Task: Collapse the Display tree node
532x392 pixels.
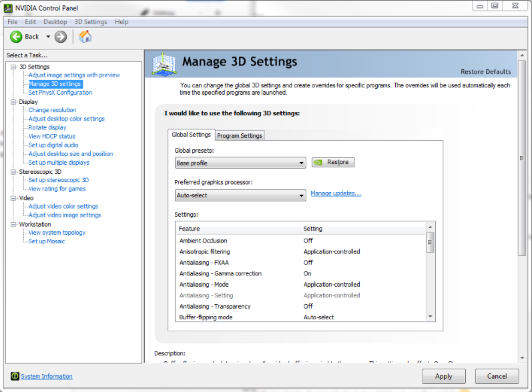Action: pyautogui.click(x=13, y=101)
